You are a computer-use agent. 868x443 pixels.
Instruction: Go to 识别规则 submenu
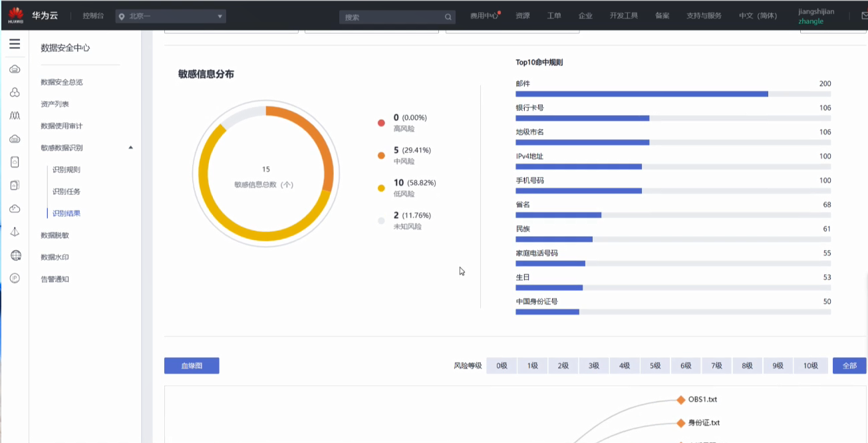click(x=67, y=170)
